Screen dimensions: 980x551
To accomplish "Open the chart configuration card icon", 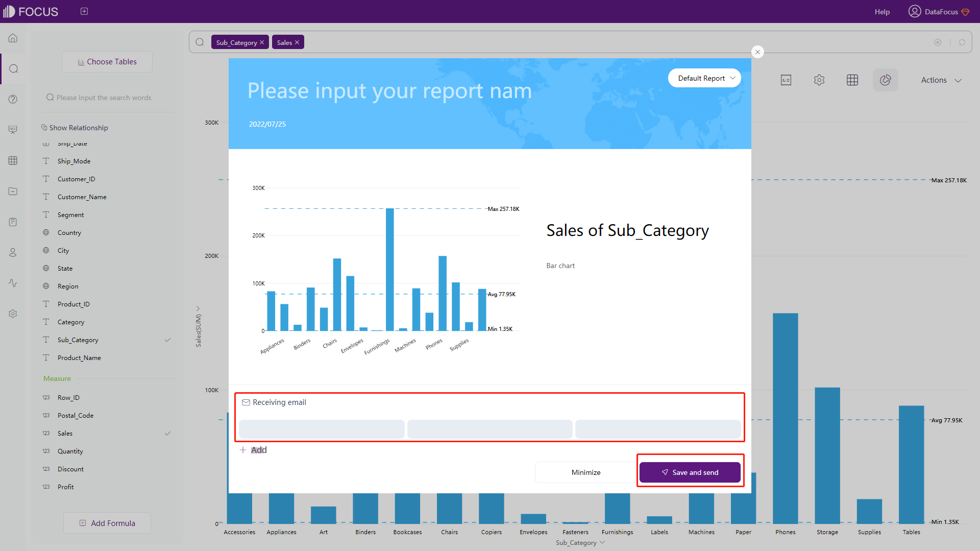I will coord(786,80).
